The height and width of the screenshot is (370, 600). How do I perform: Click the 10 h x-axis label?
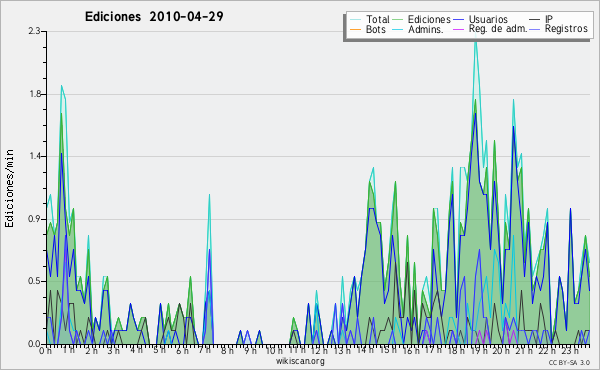[x=274, y=351]
